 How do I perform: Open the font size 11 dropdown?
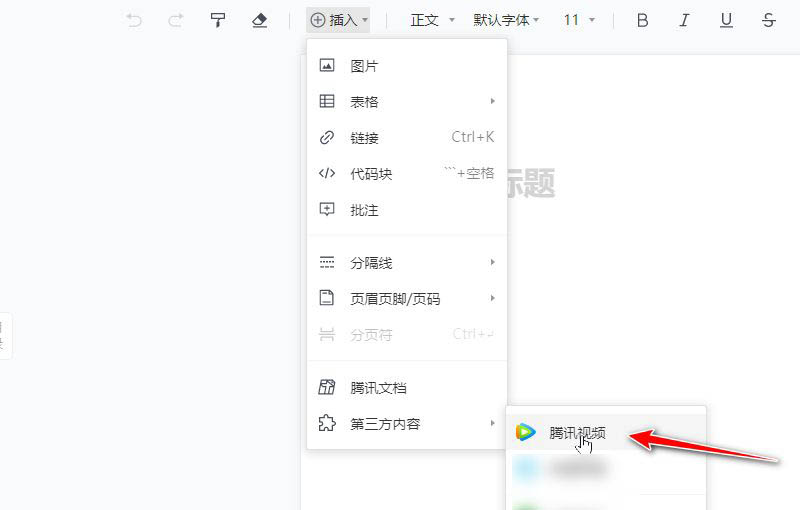click(x=579, y=20)
